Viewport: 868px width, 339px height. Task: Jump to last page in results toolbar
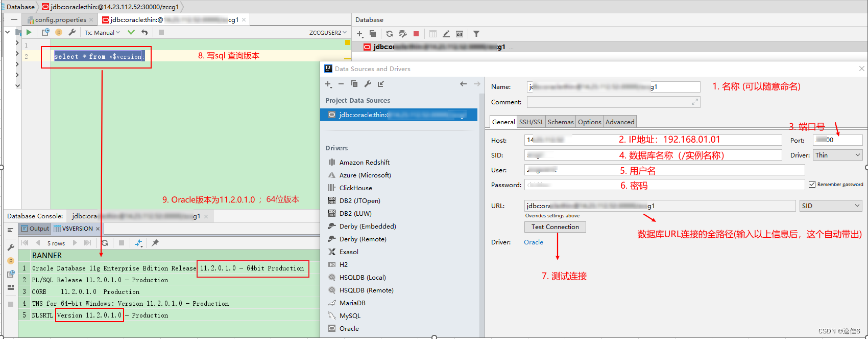pos(87,243)
